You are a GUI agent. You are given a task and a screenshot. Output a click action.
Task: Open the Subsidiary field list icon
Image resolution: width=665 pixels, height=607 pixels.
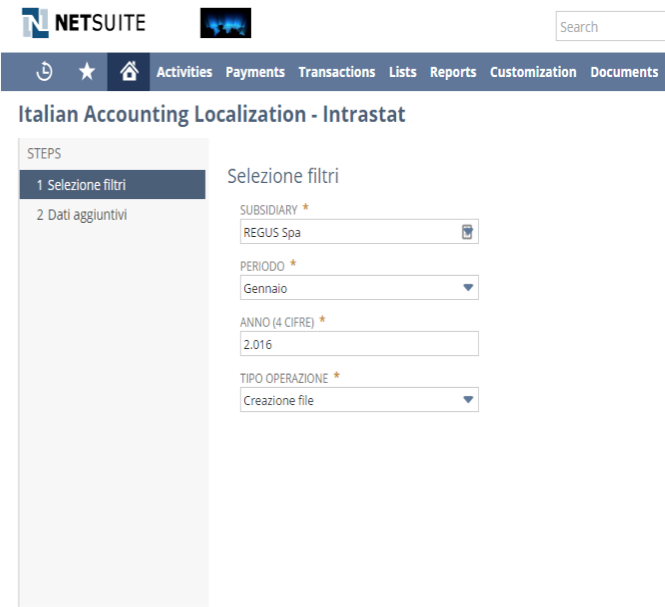467,232
